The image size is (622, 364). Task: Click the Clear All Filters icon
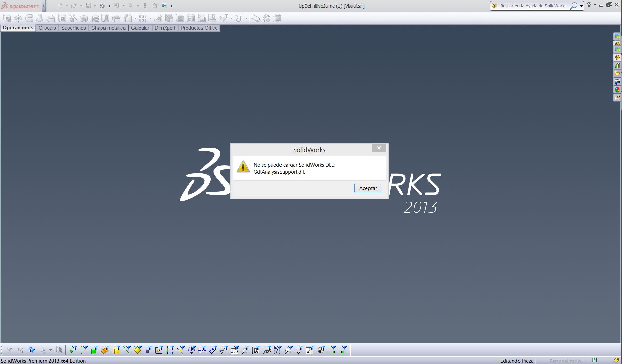(20, 350)
